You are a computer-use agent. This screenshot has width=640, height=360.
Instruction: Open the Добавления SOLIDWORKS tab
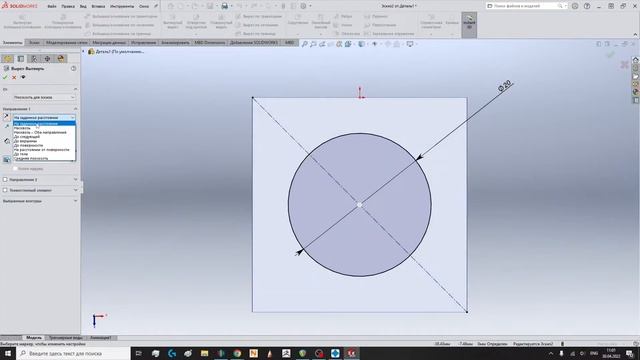[254, 42]
